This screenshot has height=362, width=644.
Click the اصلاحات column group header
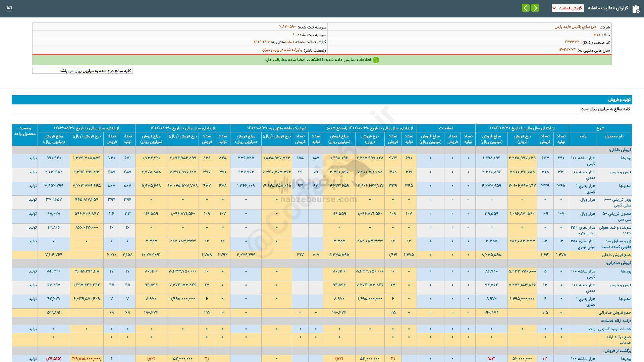coord(446,128)
